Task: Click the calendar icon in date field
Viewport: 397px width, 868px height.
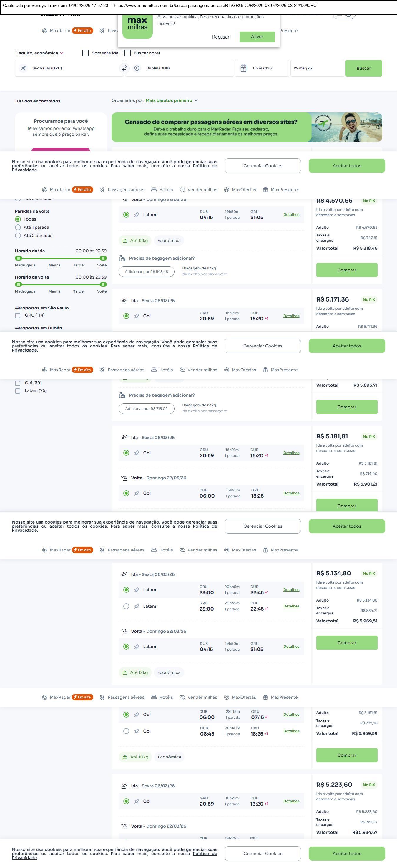Action: [243, 68]
